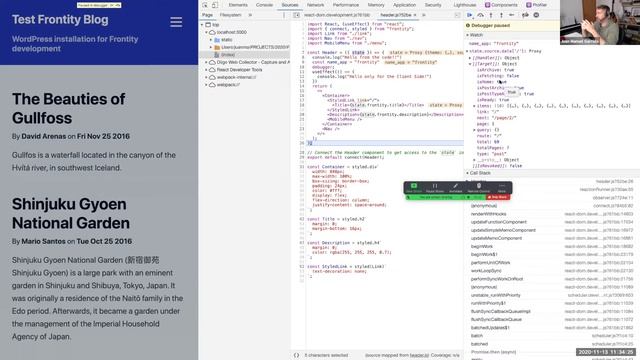
Task: Toggle pause on exceptions icon
Action: point(536,15)
